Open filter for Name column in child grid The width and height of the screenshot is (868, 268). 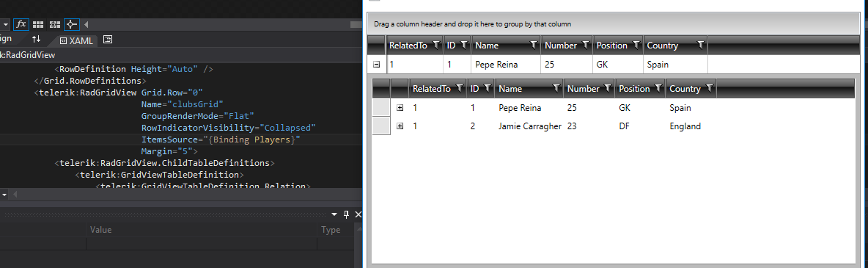point(557,88)
